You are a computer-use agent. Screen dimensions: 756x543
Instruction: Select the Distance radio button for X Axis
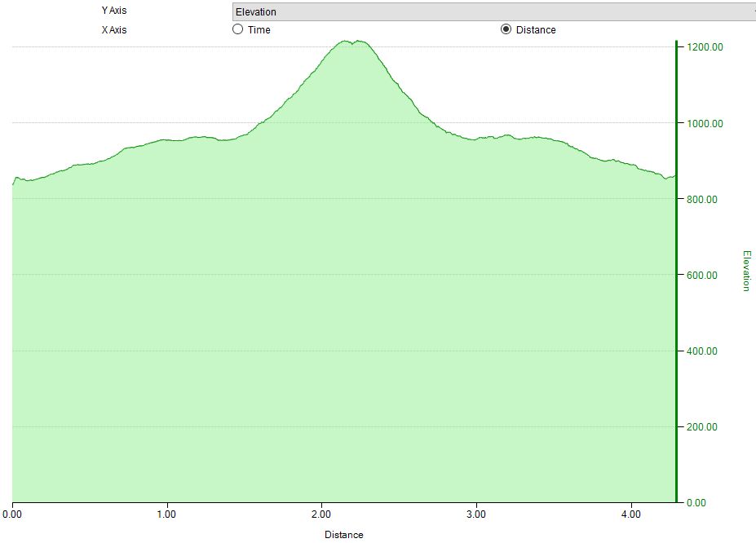click(506, 29)
